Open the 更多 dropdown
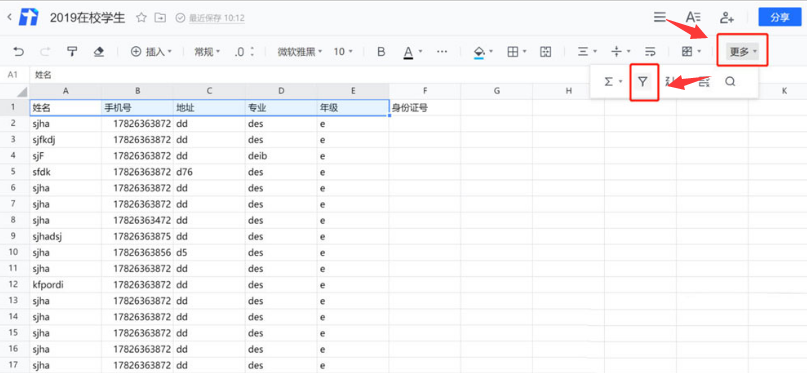 point(743,51)
